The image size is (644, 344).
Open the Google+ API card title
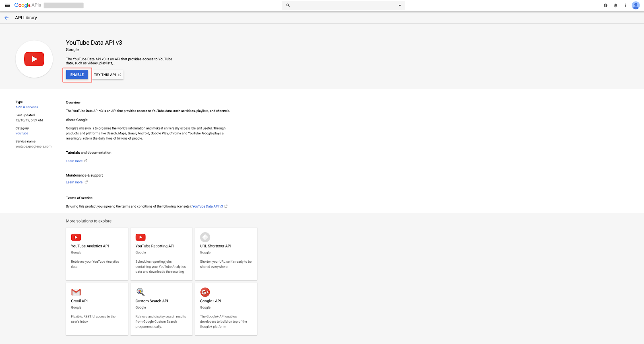coord(211,301)
